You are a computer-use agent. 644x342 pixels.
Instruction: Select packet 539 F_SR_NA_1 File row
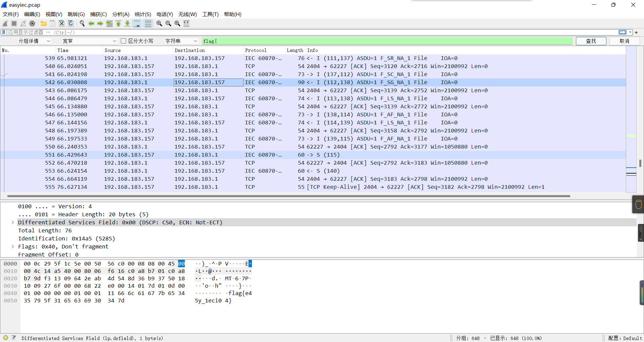313,58
